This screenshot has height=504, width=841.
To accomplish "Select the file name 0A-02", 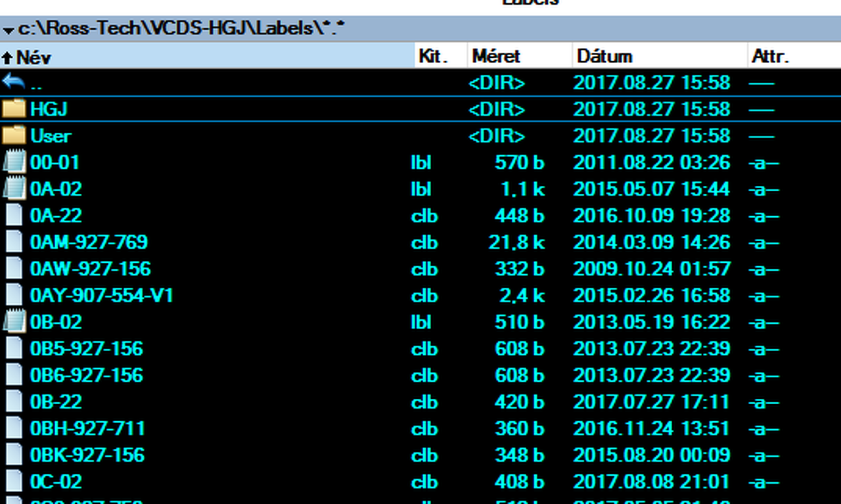I will click(x=56, y=189).
